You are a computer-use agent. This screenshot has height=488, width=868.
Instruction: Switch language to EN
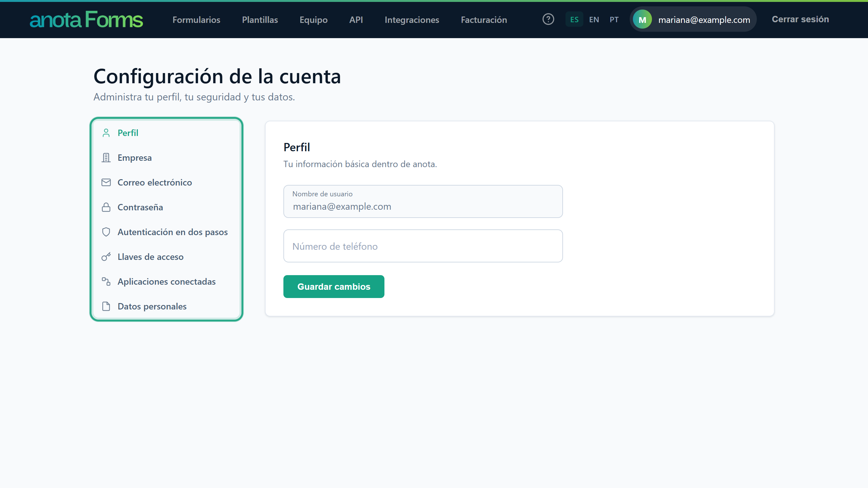click(x=594, y=20)
